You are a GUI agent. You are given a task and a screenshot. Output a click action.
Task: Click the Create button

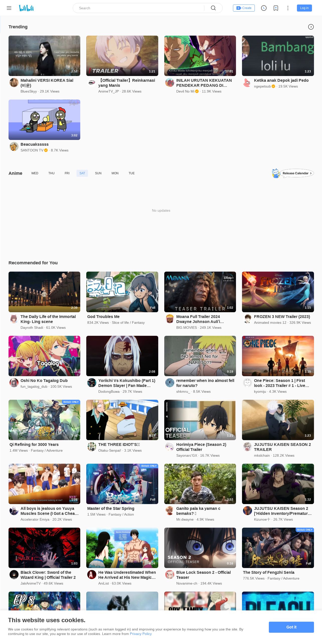(x=244, y=8)
